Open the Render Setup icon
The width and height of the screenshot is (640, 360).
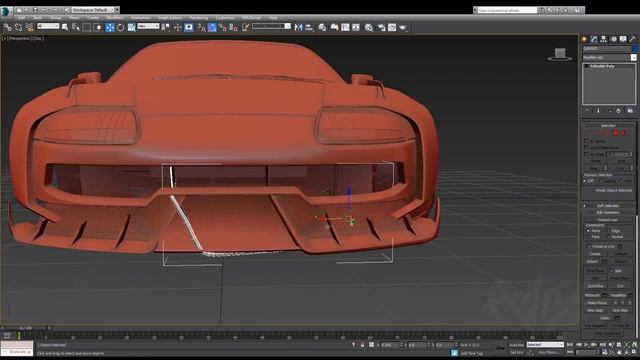click(x=381, y=27)
